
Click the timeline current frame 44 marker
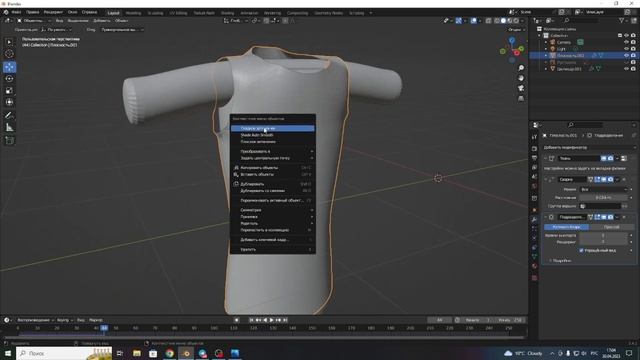coord(104,328)
